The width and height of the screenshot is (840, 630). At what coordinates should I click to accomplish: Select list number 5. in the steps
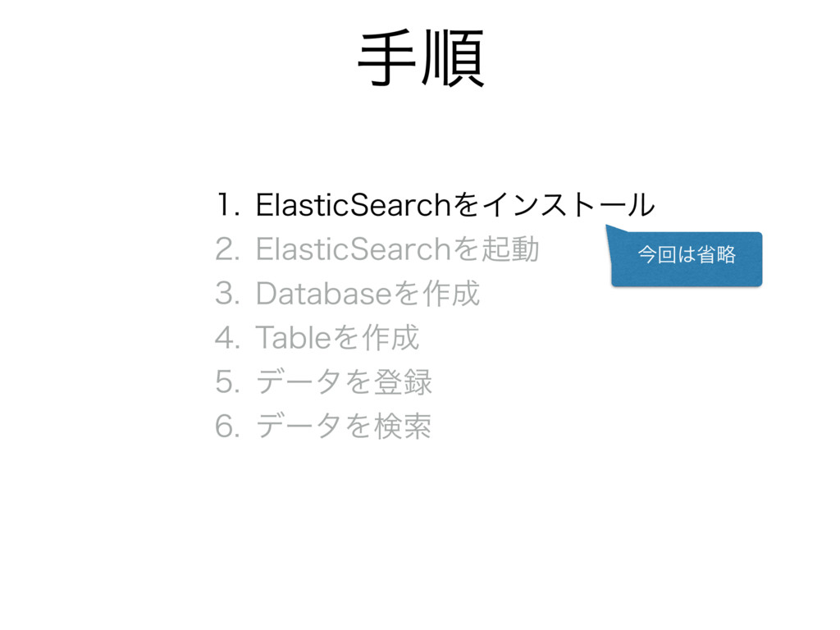tap(227, 382)
